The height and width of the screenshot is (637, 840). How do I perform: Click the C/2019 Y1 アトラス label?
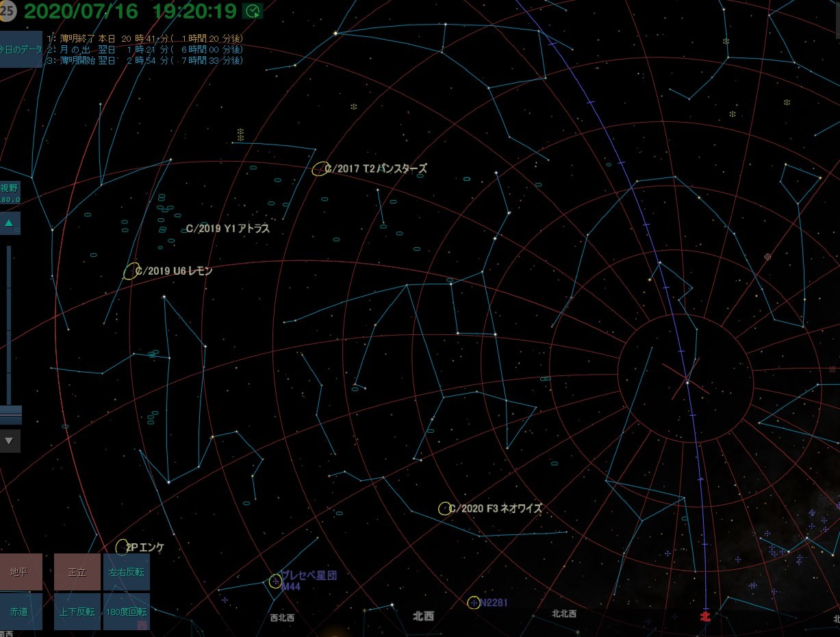pyautogui.click(x=228, y=229)
